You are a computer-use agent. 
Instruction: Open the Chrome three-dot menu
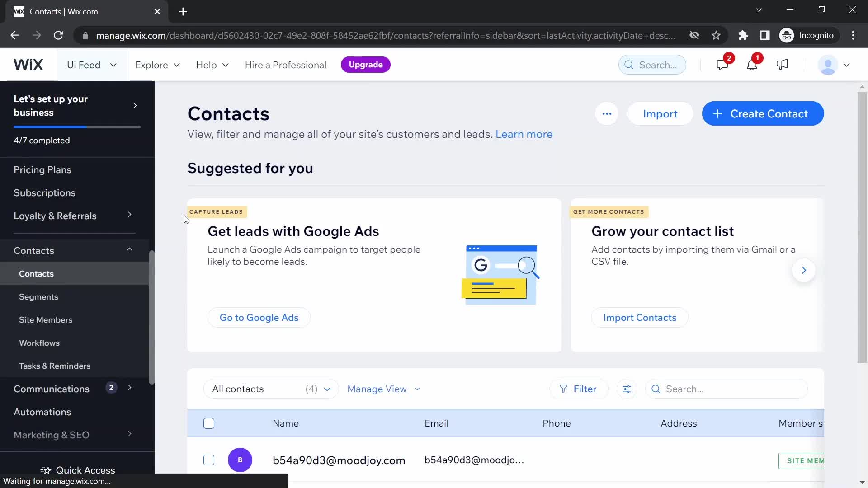click(x=853, y=35)
